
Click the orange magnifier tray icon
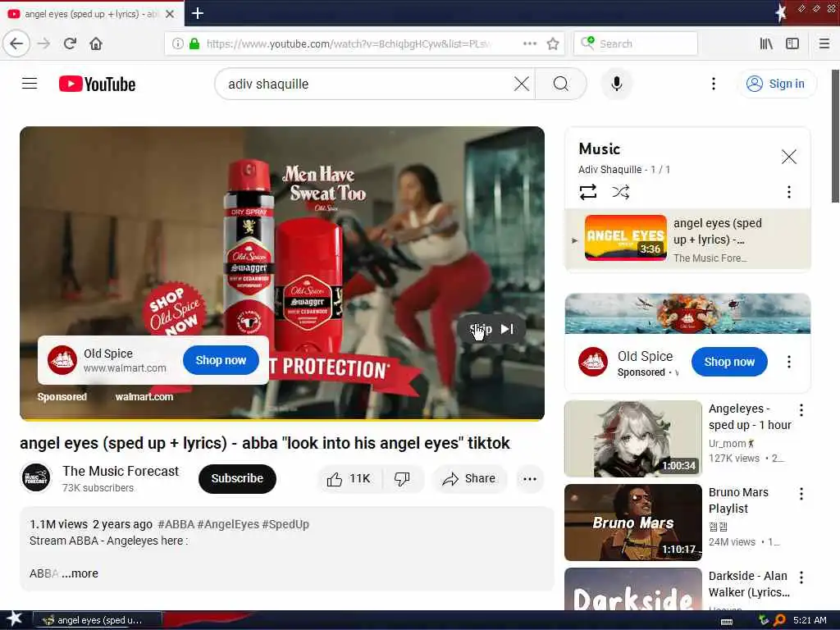tap(779, 620)
